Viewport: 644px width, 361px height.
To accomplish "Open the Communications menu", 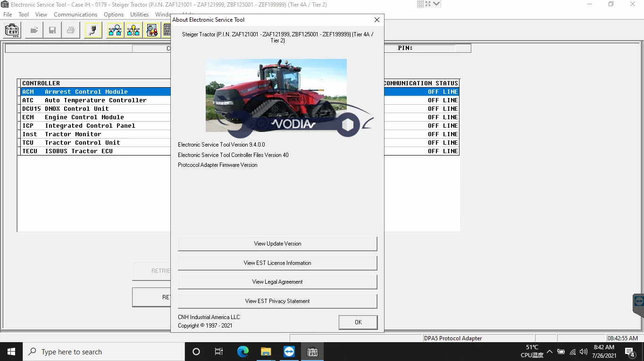I will tap(75, 15).
